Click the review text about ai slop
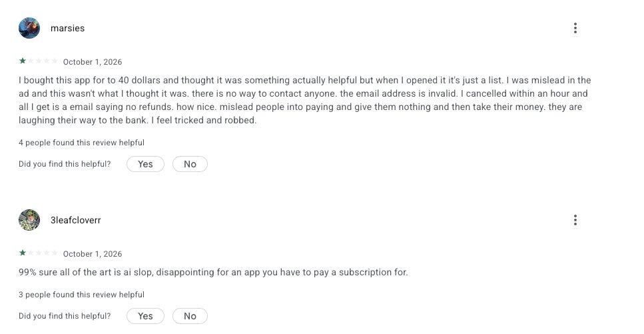 click(213, 272)
